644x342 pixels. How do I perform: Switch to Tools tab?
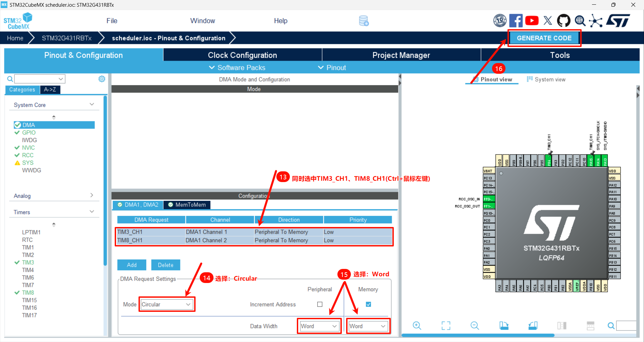tap(560, 55)
